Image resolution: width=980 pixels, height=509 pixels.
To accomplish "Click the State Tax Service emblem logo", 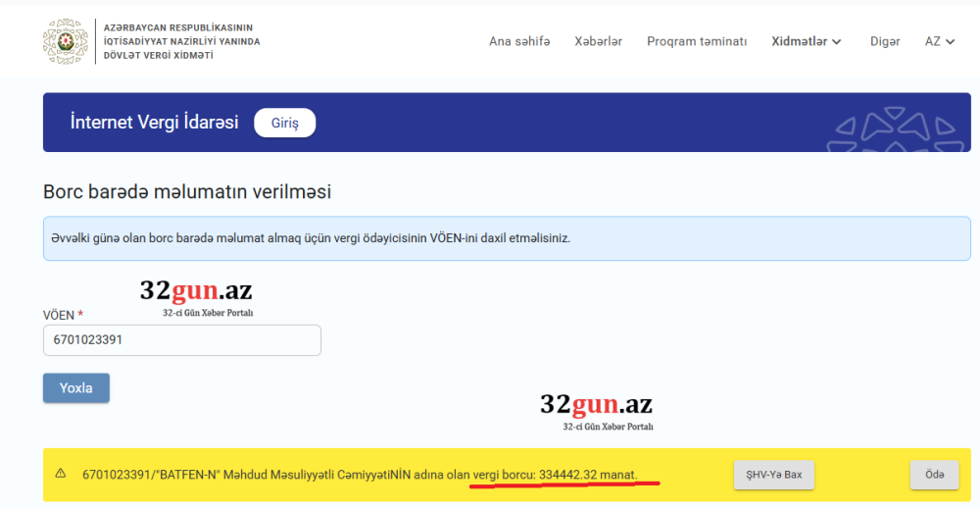I will click(66, 41).
